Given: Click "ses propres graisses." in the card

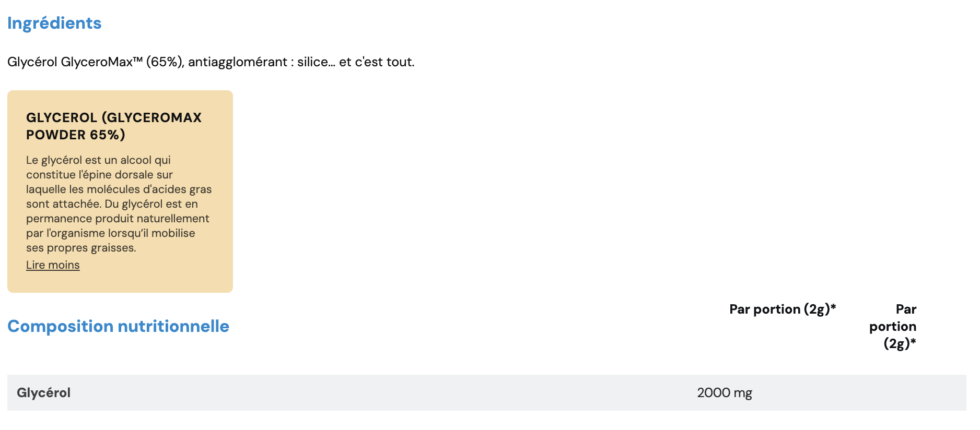Looking at the screenshot, I should coord(81,248).
